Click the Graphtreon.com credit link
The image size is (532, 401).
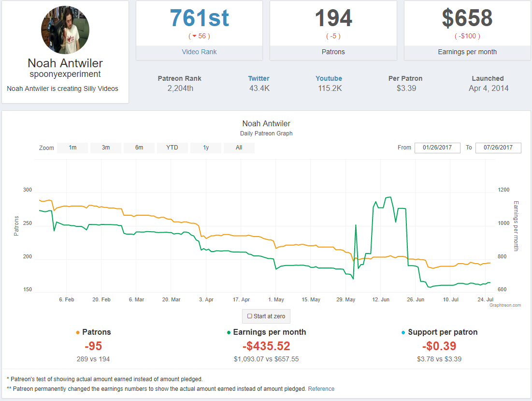[x=505, y=305]
